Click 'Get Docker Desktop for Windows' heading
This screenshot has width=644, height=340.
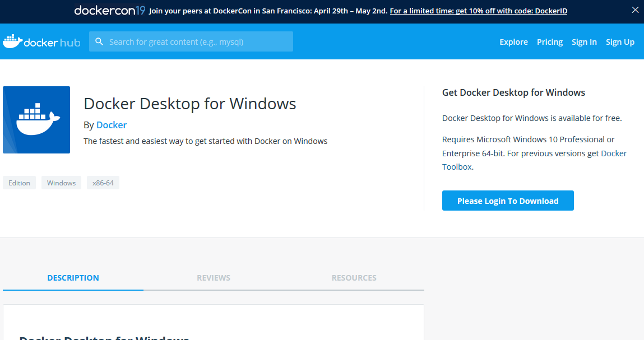pyautogui.click(x=513, y=92)
